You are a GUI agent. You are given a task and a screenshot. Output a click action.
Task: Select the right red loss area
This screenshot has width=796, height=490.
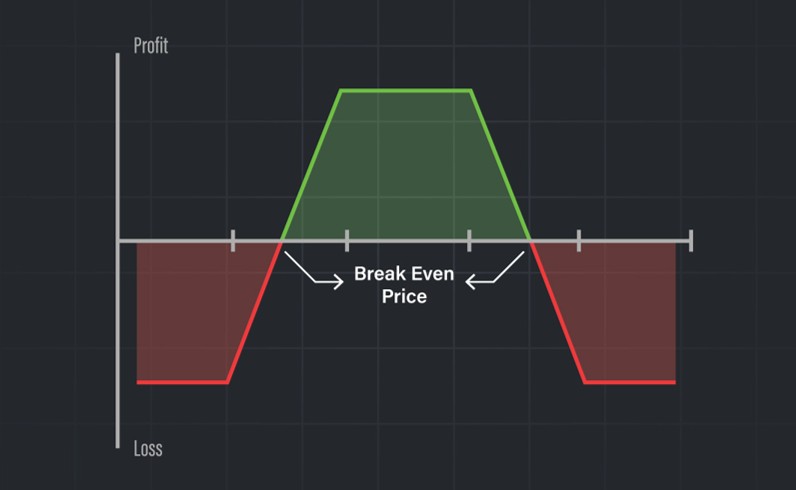coord(620,310)
